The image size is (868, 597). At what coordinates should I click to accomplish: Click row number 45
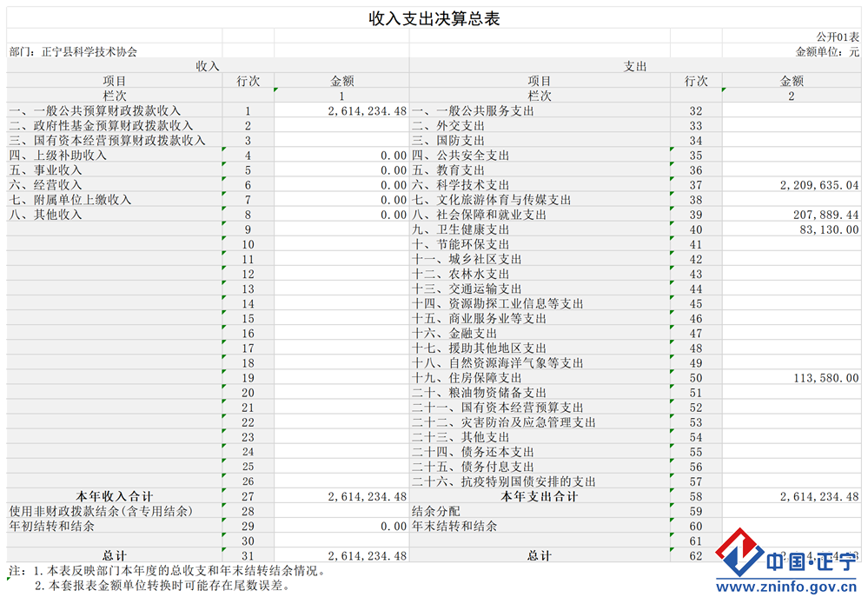(696, 303)
